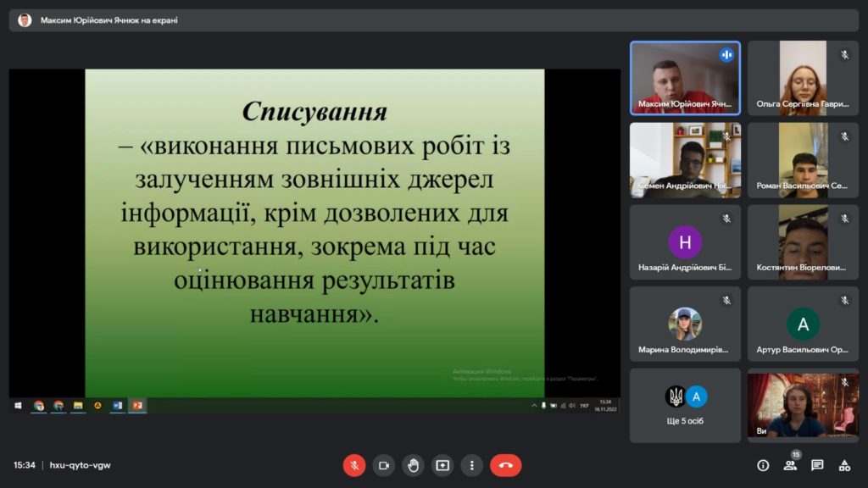Toggle the camera button
868x488 pixels.
click(384, 465)
